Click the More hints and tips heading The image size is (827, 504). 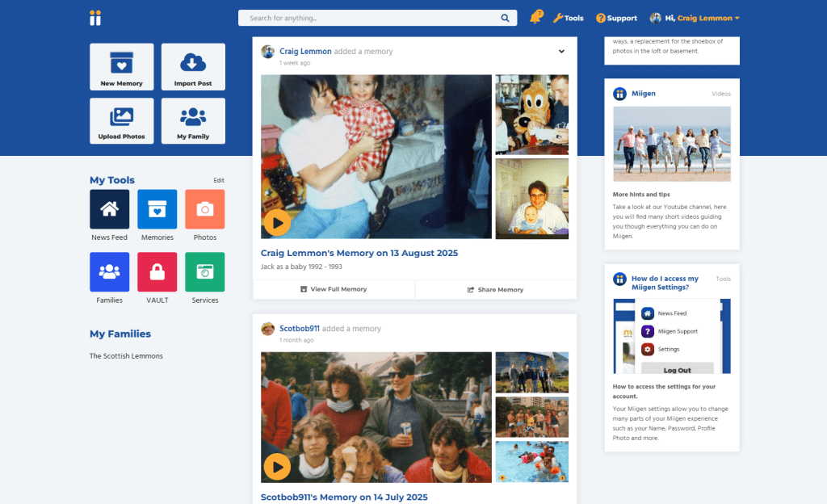coord(641,195)
